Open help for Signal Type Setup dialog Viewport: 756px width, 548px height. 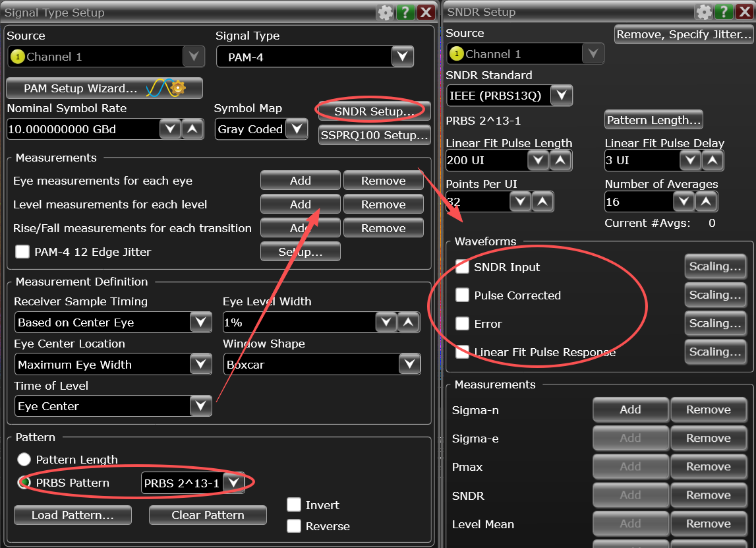coord(405,13)
